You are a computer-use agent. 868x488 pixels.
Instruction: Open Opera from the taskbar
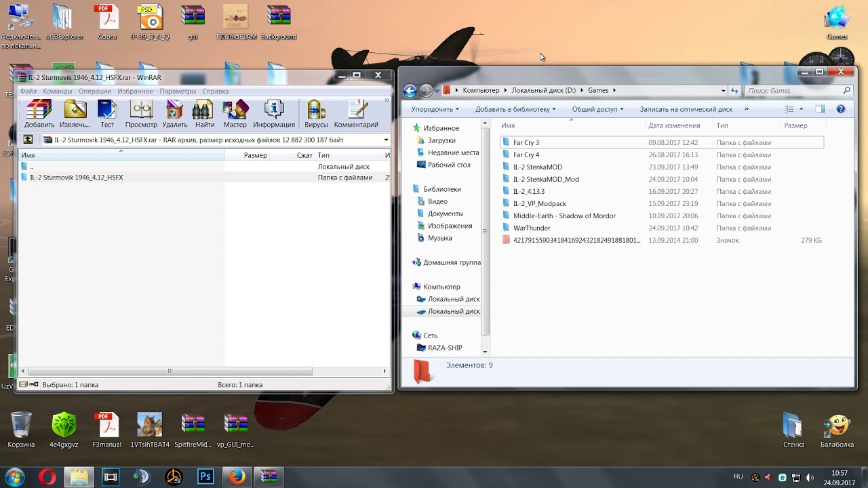click(x=47, y=477)
